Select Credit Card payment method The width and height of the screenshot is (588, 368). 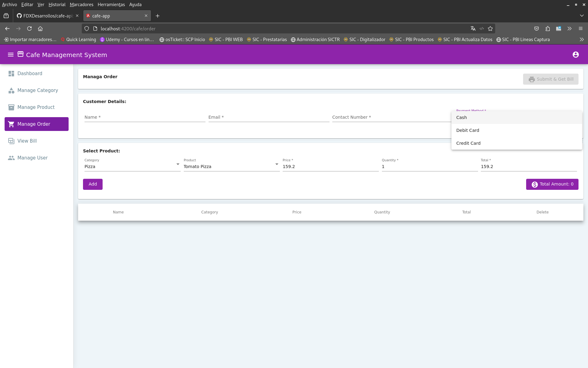coord(517,143)
